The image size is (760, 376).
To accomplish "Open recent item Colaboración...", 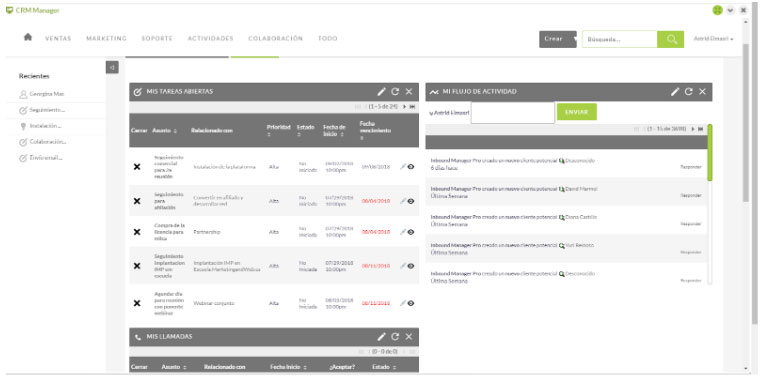I will pyautogui.click(x=48, y=142).
